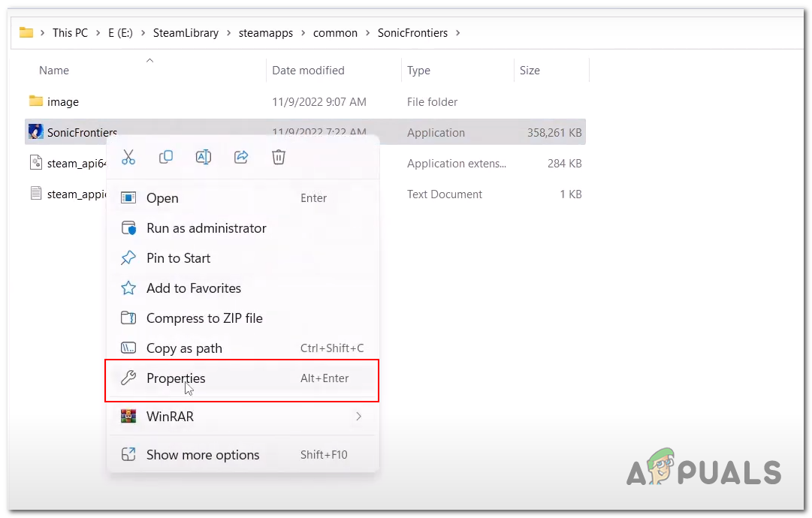The image size is (812, 518).
Task: Expand chevron after SonicFrontiers breadcrumb
Action: click(x=457, y=33)
